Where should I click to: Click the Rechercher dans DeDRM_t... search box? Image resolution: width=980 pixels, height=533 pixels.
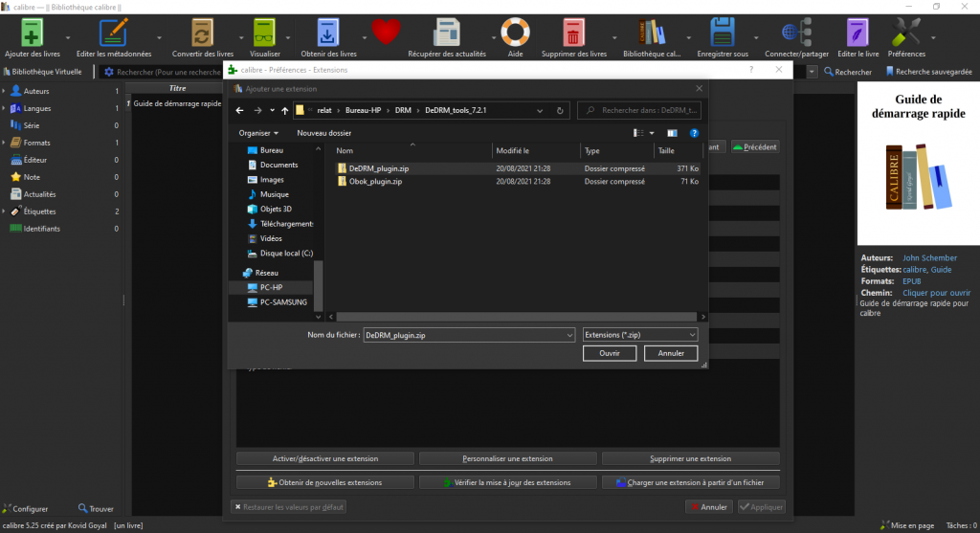[x=639, y=111]
